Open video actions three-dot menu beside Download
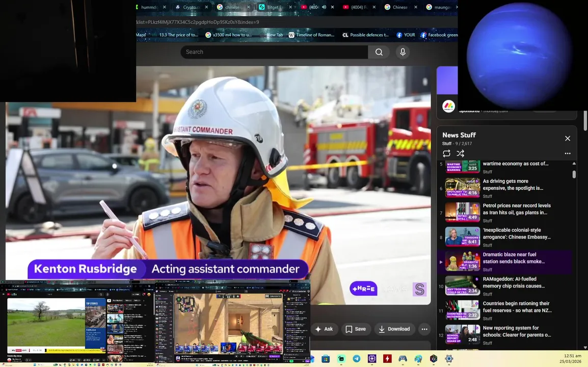This screenshot has height=367, width=588. point(424,329)
